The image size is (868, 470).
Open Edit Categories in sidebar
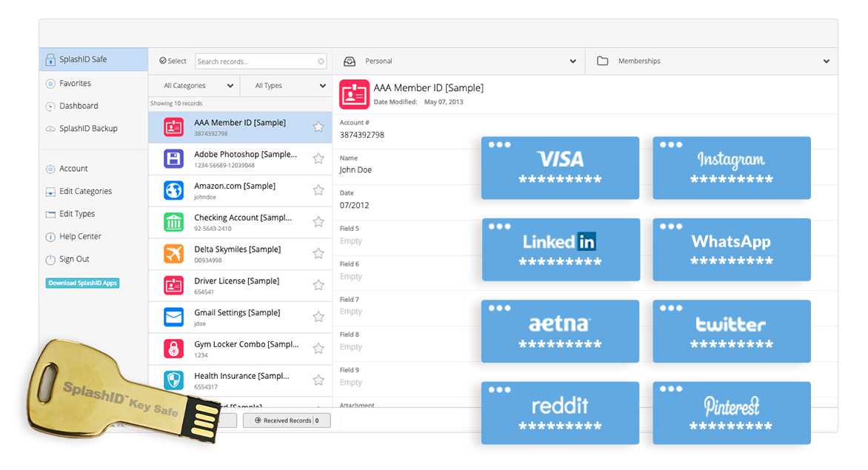[x=85, y=191]
